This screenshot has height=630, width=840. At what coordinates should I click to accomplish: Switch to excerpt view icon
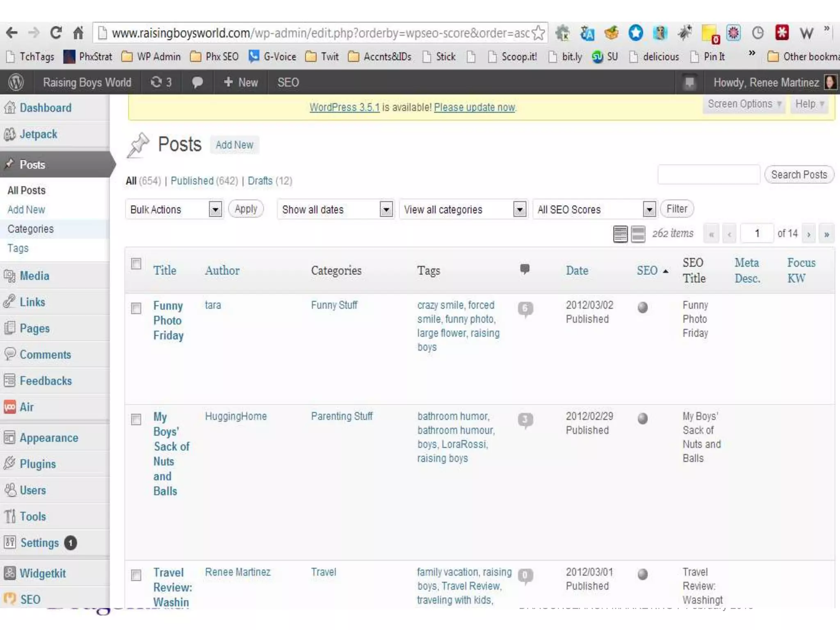tap(638, 234)
